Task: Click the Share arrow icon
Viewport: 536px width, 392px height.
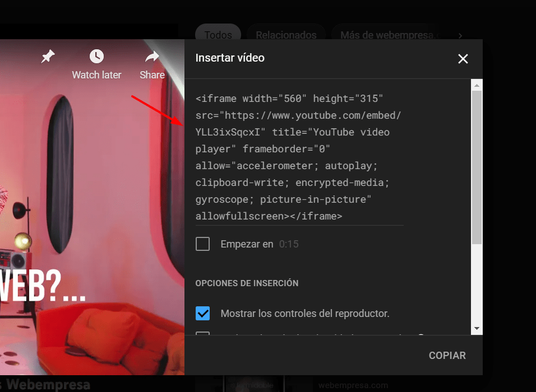Action: [152, 57]
